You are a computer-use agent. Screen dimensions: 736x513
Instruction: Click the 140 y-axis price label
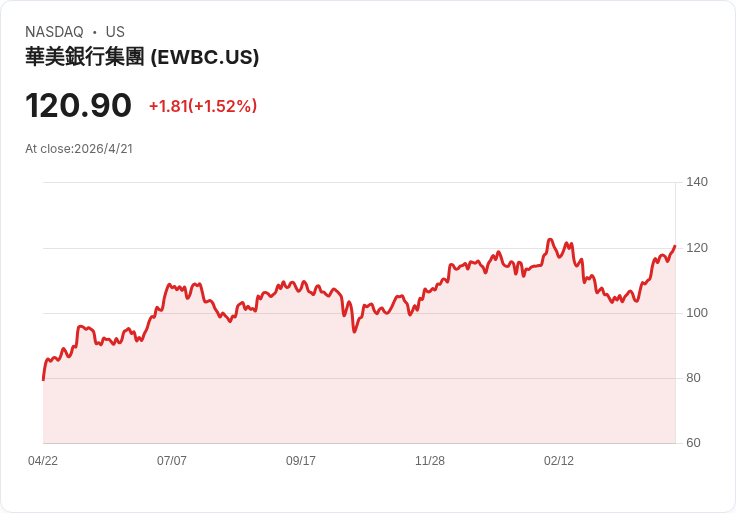697,182
